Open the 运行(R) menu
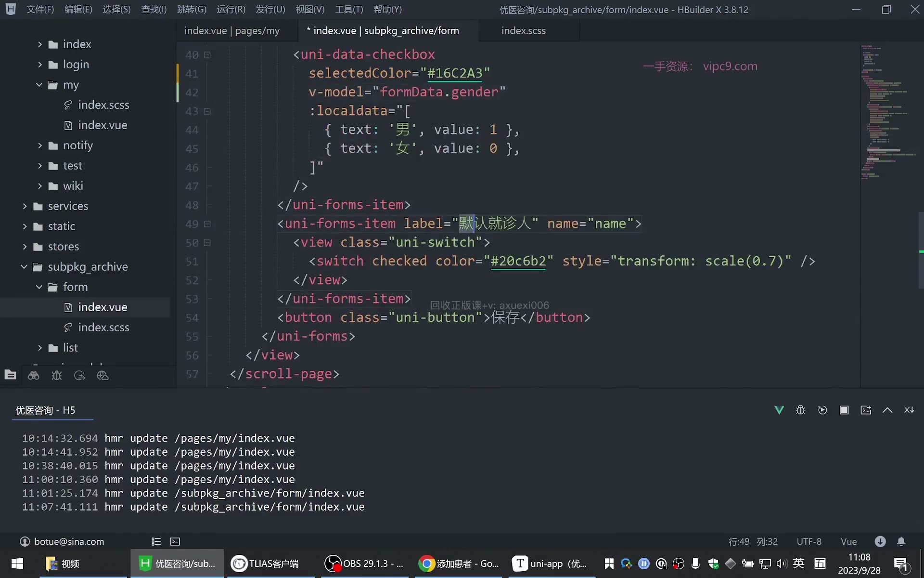Image resolution: width=924 pixels, height=578 pixels. [231, 10]
